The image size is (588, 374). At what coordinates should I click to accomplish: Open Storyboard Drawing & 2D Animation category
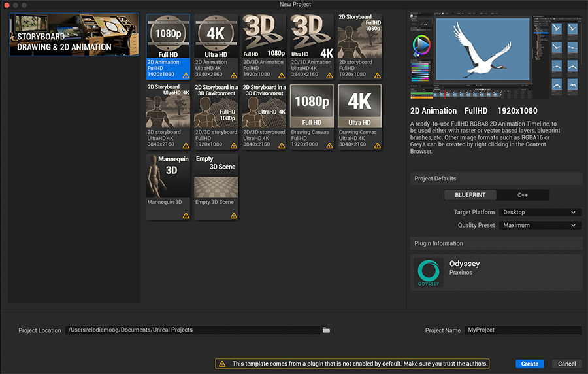tap(74, 35)
